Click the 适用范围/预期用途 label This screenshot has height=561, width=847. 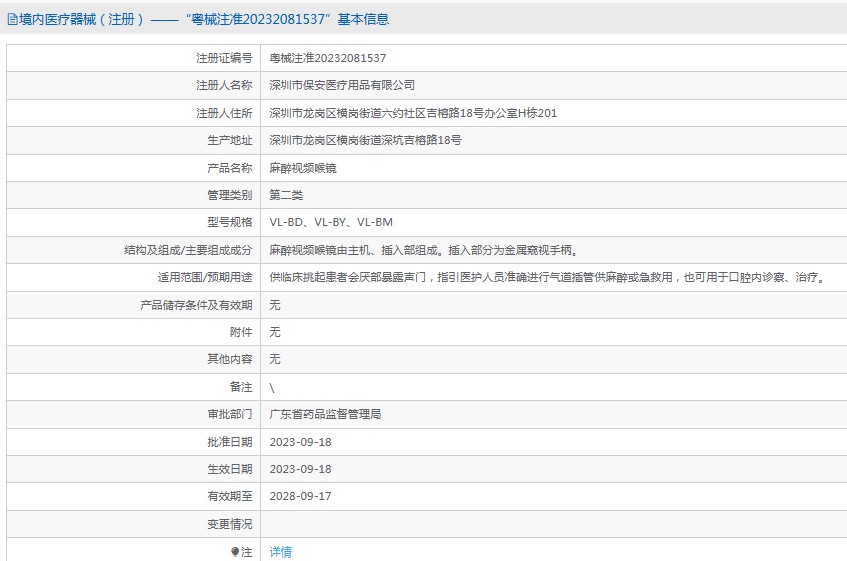205,278
